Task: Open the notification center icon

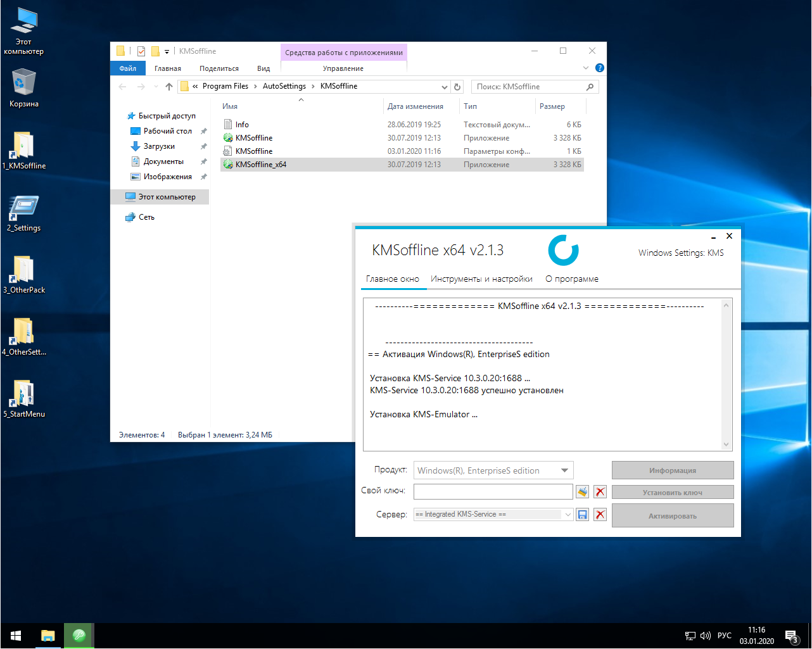Action: 792,636
